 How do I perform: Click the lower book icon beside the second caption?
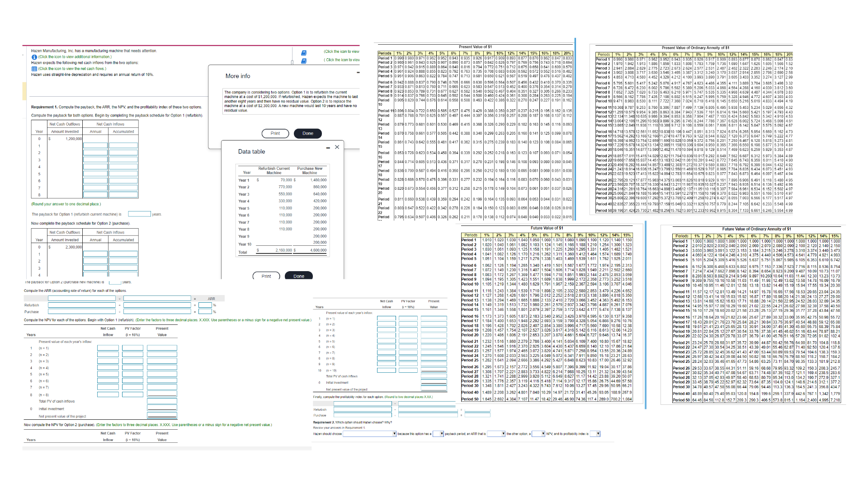pyautogui.click(x=303, y=61)
